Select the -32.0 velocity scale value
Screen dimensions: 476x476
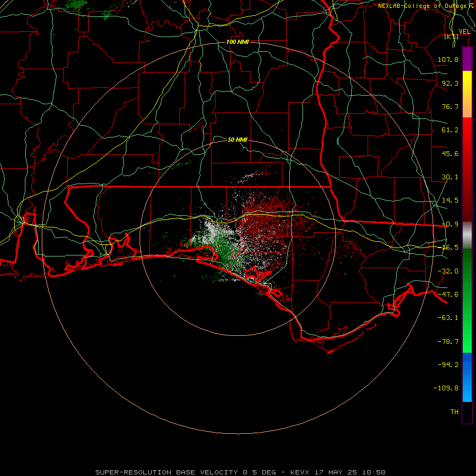pos(448,271)
